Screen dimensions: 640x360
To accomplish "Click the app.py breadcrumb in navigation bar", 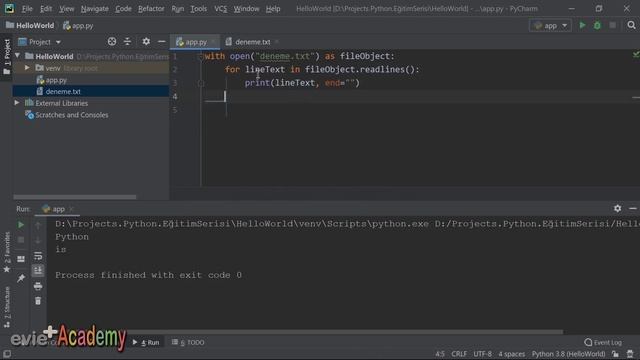I will [78, 25].
